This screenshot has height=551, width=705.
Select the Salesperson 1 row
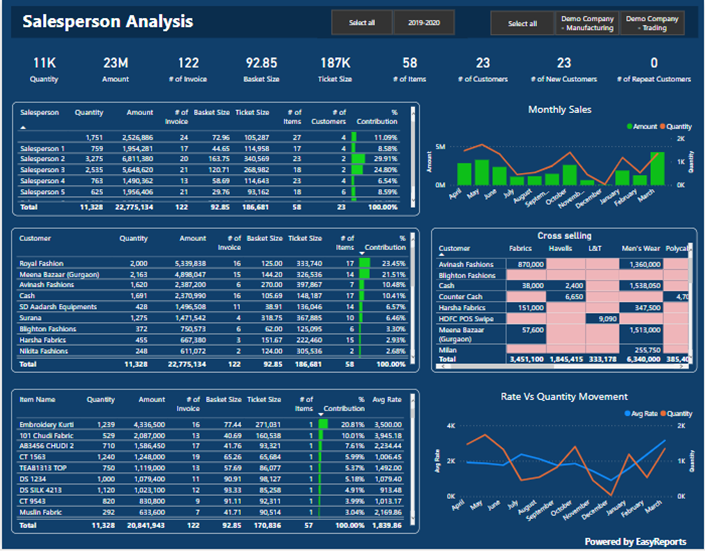(x=209, y=148)
